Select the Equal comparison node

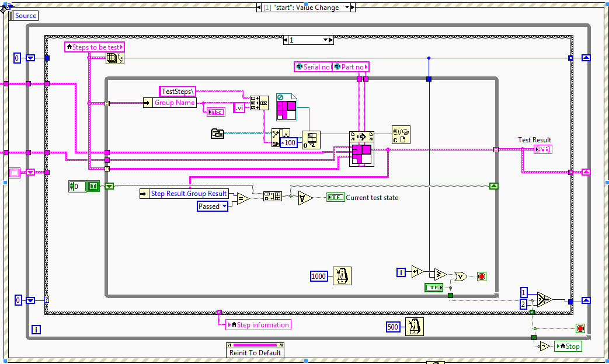pyautogui.click(x=243, y=199)
